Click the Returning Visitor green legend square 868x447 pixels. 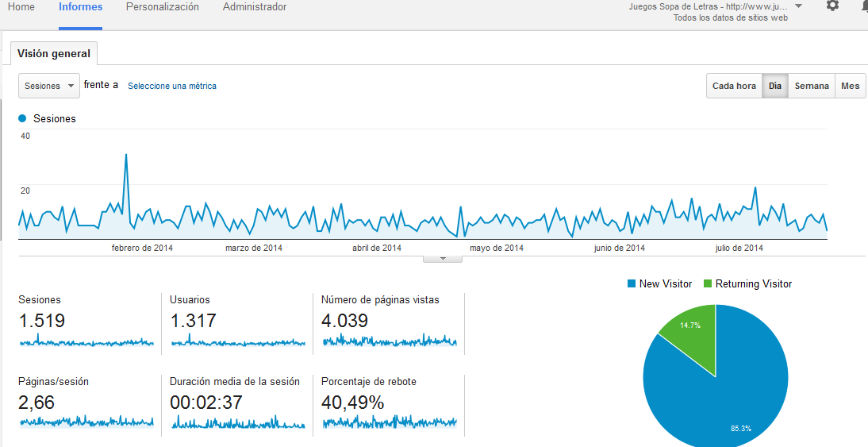pyautogui.click(x=708, y=283)
